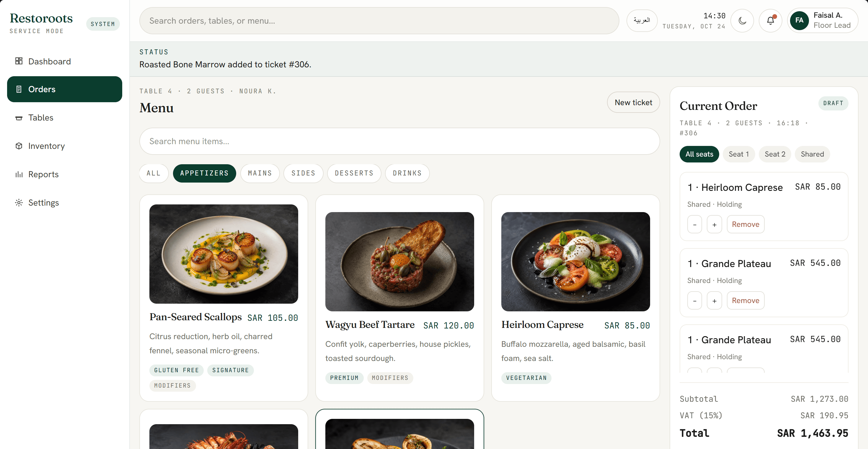Focus the Search menu items field
The image size is (868, 449).
(x=399, y=141)
